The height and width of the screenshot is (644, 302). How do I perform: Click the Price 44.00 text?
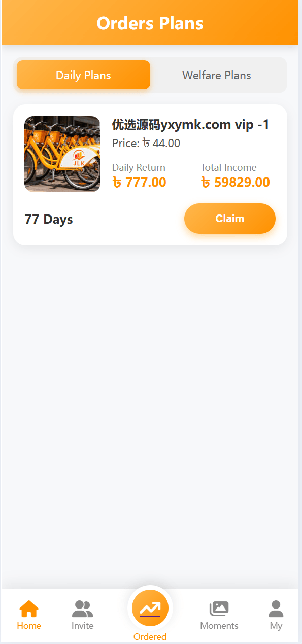(146, 144)
